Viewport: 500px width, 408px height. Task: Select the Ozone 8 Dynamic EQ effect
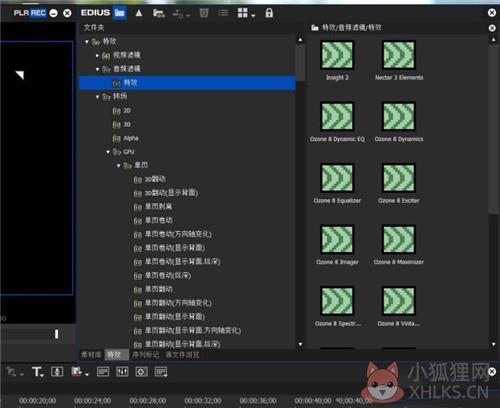pyautogui.click(x=337, y=116)
